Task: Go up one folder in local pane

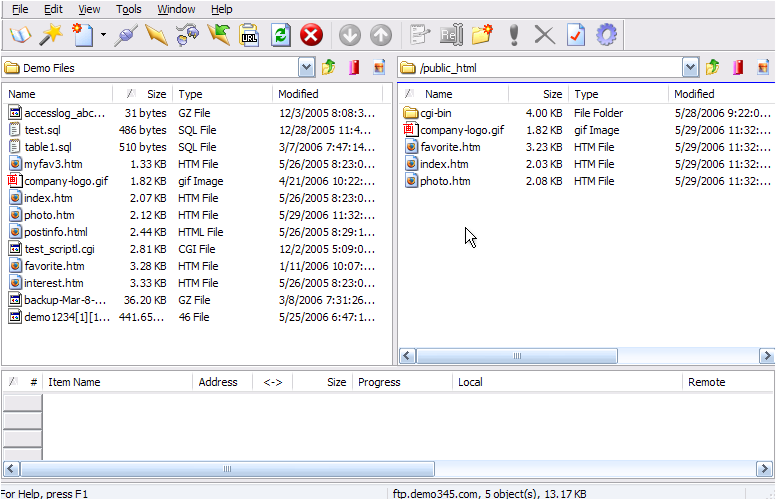Action: [329, 68]
